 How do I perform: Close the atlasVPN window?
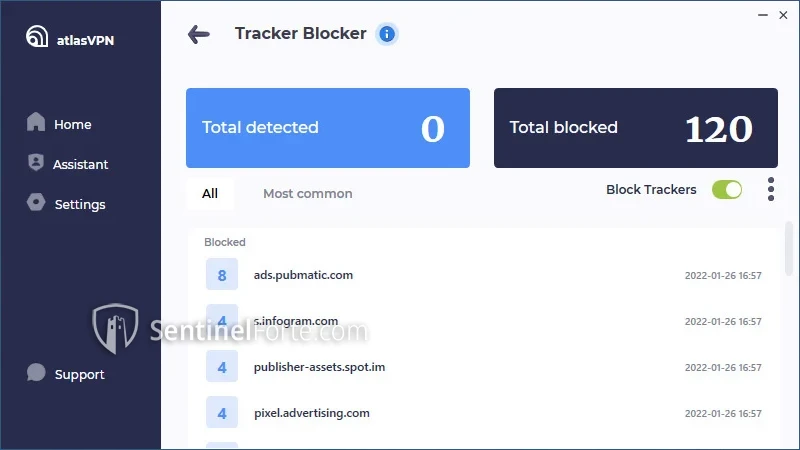(x=784, y=13)
